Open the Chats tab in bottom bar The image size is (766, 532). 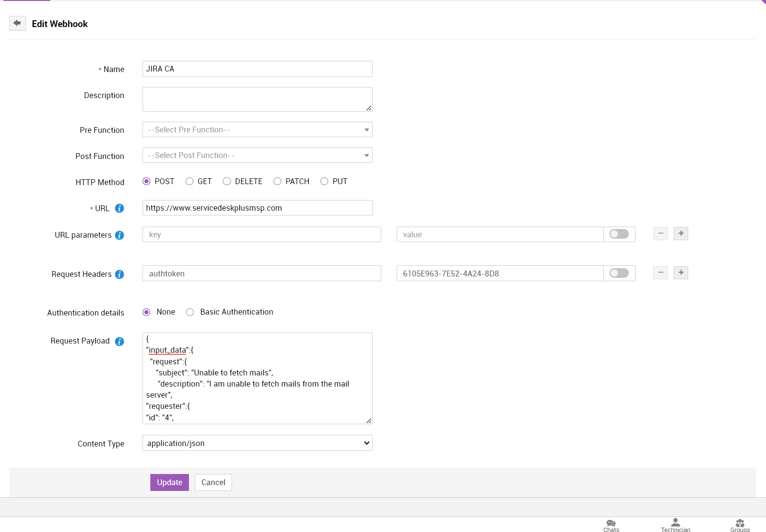point(611,526)
